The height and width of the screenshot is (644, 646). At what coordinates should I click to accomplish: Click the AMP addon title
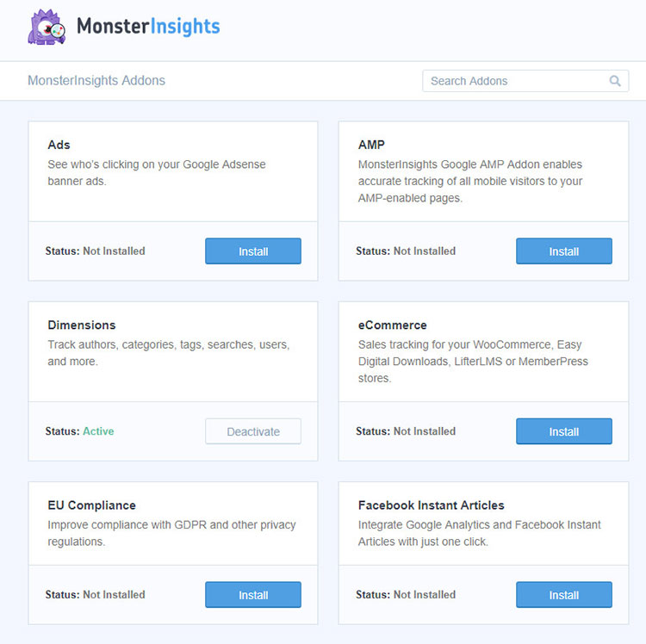[372, 145]
